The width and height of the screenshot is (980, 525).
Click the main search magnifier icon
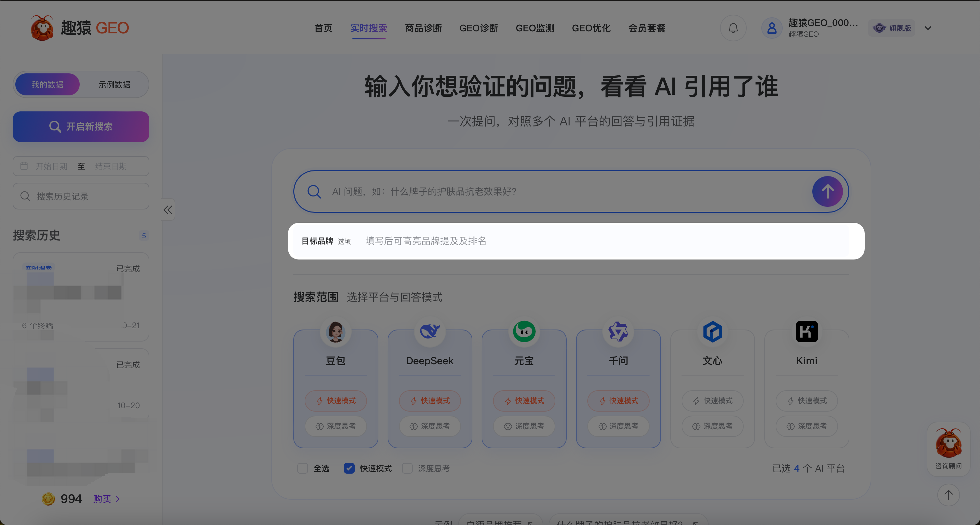(x=314, y=191)
